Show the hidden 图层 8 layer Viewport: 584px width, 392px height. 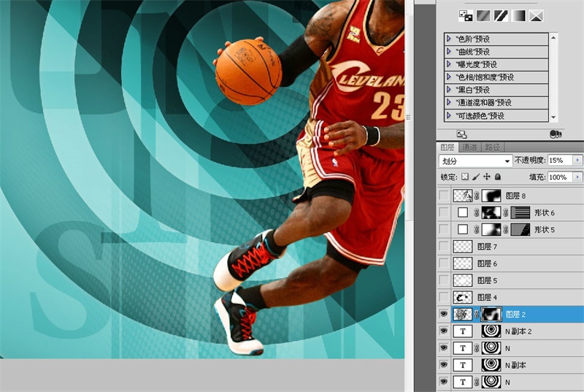tap(443, 196)
